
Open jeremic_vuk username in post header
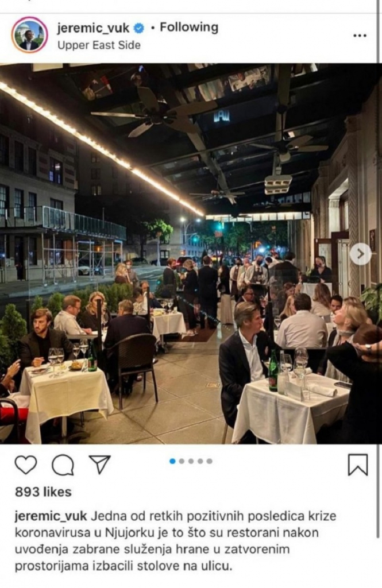point(94,28)
